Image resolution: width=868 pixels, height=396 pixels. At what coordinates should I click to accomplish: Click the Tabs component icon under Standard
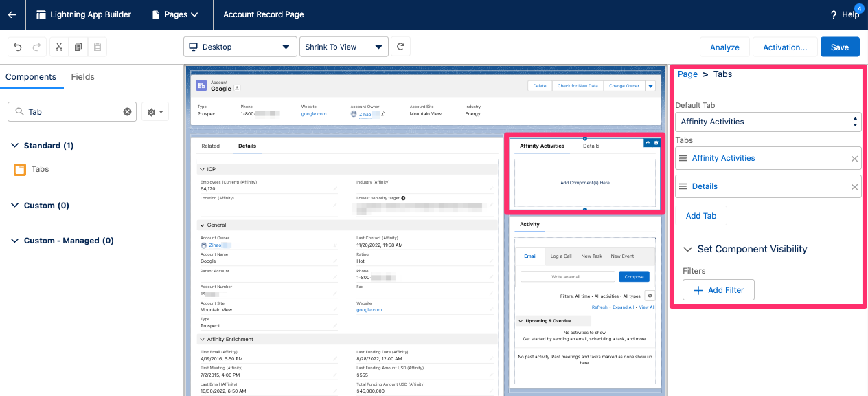point(20,168)
